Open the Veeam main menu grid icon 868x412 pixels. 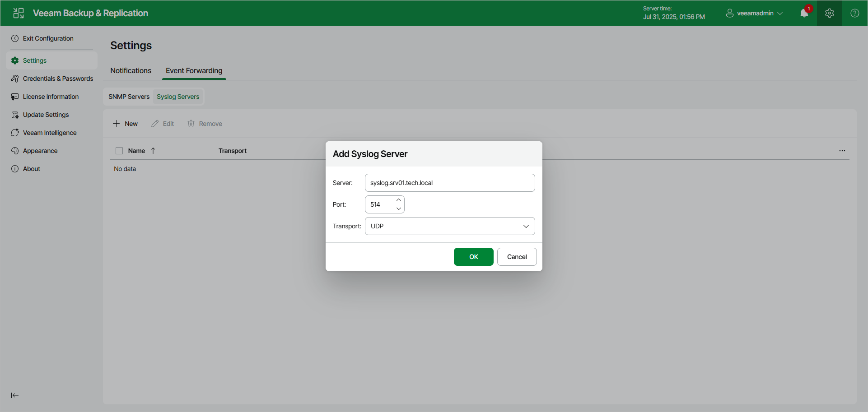point(19,13)
